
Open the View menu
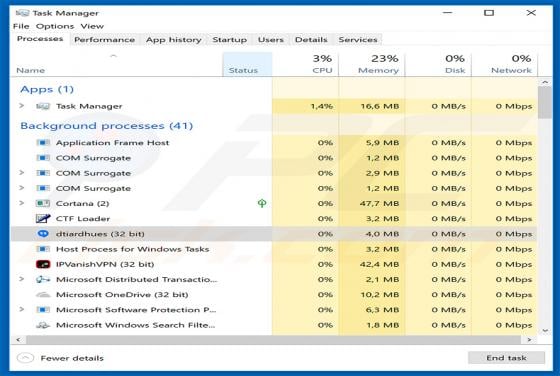pyautogui.click(x=92, y=26)
